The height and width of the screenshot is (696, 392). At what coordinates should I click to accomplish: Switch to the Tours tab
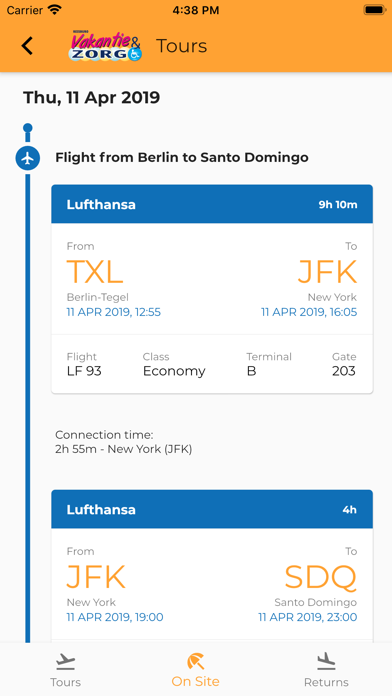(66, 670)
